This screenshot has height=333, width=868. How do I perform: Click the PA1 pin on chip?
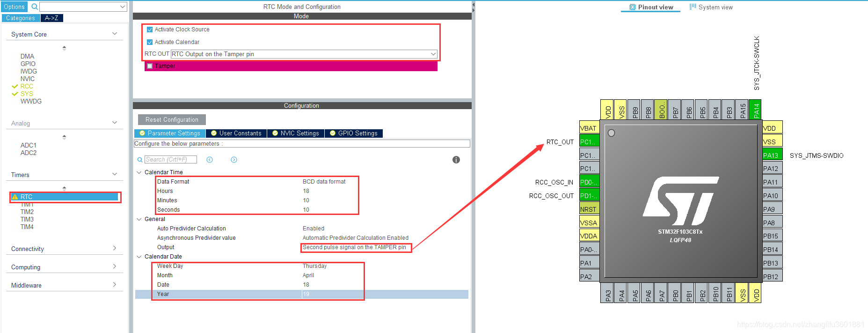coord(589,263)
